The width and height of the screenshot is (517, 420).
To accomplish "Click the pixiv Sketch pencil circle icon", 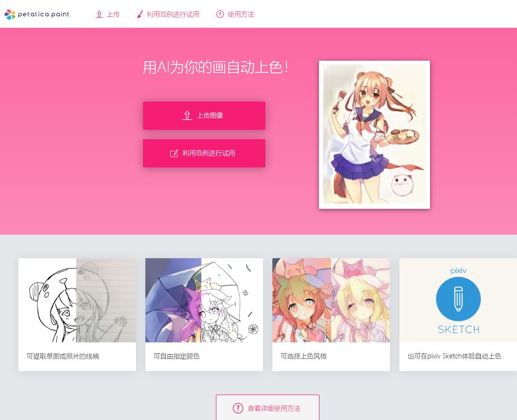I will (x=458, y=299).
